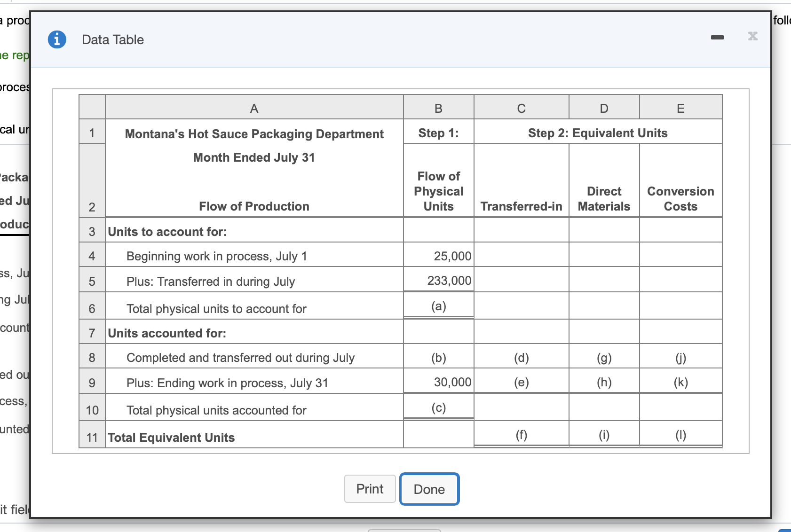This screenshot has width=791, height=532.
Task: Select column header B
Action: click(438, 108)
